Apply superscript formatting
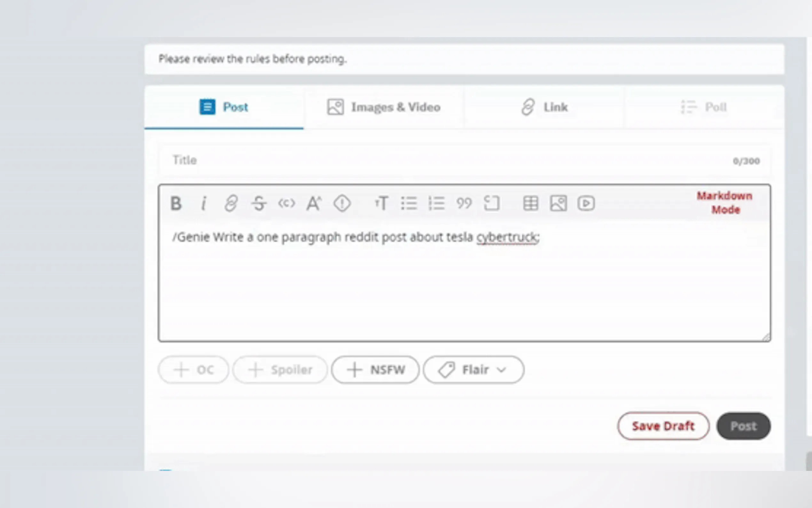Screen dimensions: 812x508 coord(314,203)
